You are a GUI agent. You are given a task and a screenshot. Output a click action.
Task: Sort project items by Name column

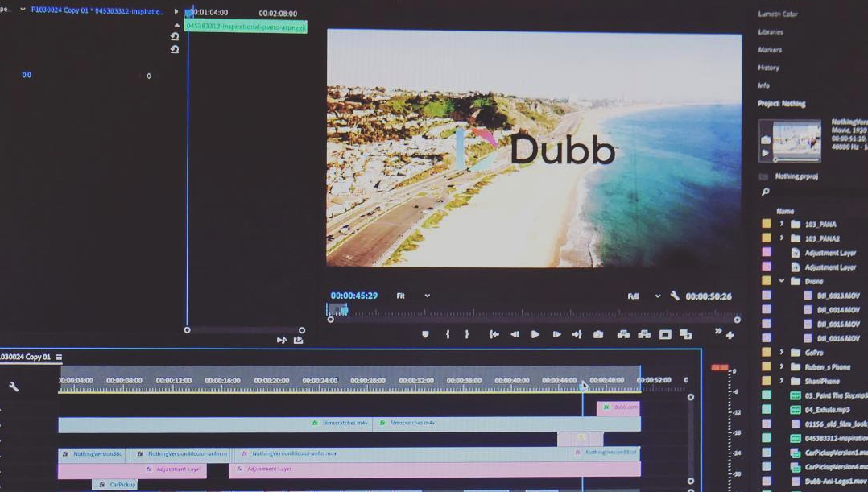point(785,211)
